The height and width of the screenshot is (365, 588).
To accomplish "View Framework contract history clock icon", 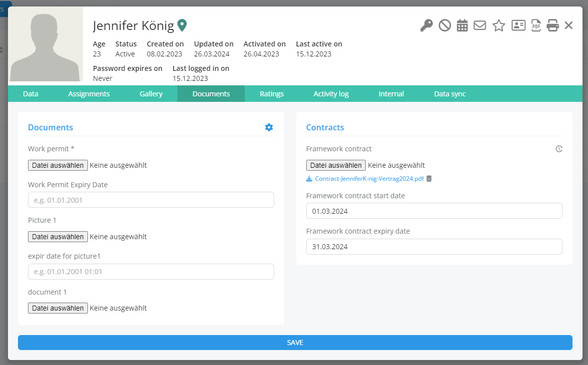I will click(559, 149).
